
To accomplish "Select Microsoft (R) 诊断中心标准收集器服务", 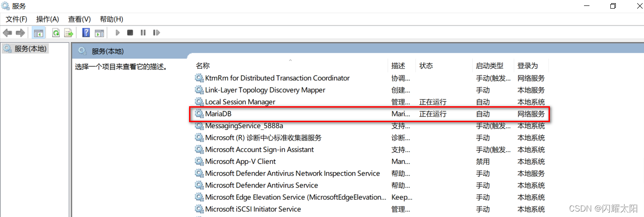I will (x=263, y=138).
